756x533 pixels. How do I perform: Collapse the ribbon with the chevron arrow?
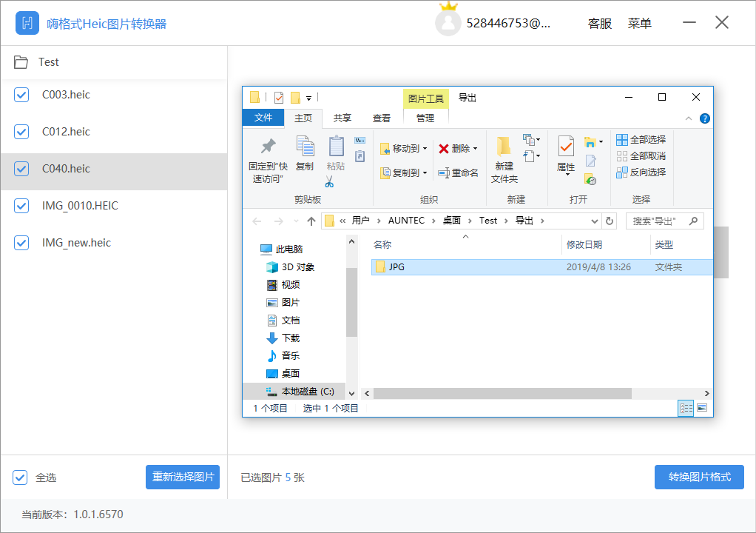tap(688, 118)
